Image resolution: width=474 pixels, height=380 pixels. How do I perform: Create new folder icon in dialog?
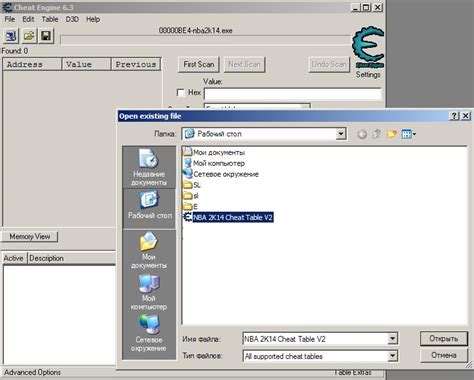pos(392,134)
